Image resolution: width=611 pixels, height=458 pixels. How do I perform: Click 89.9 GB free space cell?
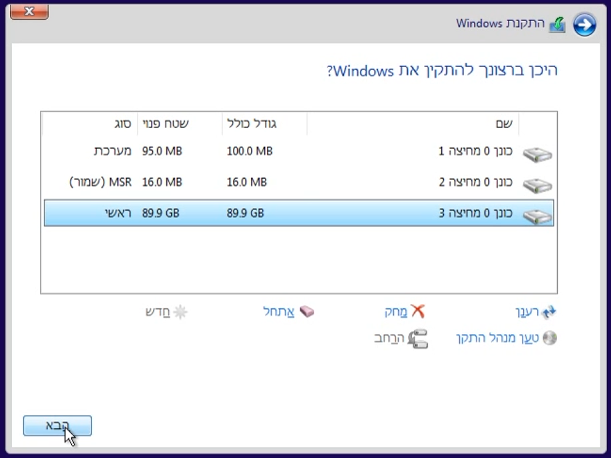[x=161, y=213]
